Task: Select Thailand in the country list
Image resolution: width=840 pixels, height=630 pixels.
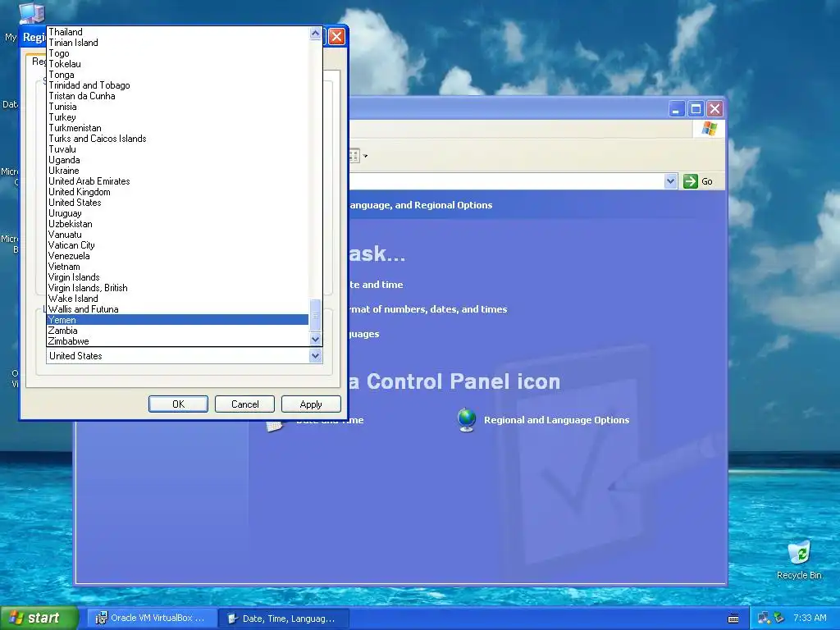Action: click(178, 32)
